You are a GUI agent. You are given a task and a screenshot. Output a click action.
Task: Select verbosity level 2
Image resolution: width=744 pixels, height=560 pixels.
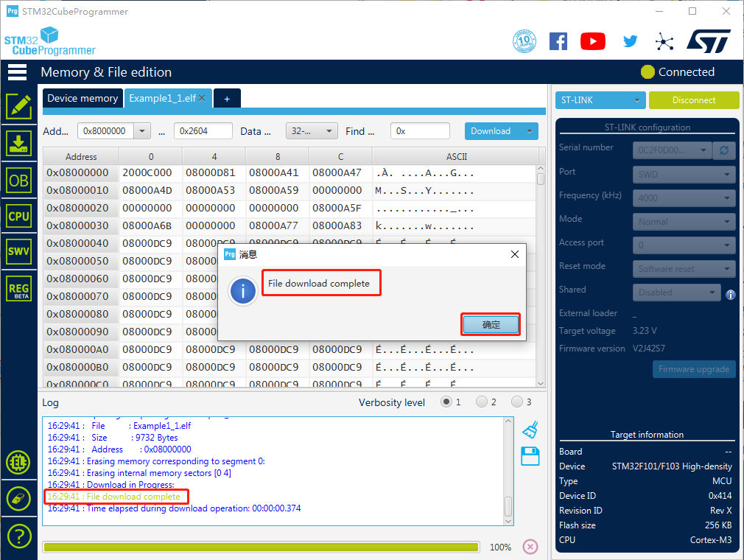[x=482, y=402]
